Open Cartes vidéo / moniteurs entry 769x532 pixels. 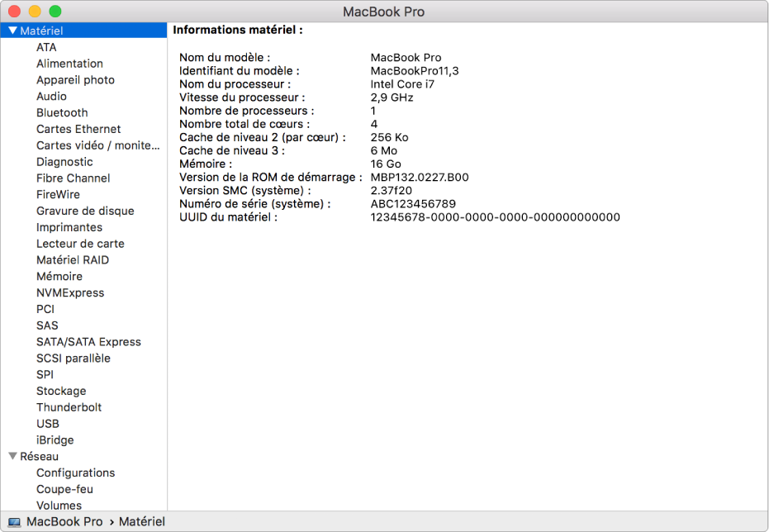pos(98,145)
